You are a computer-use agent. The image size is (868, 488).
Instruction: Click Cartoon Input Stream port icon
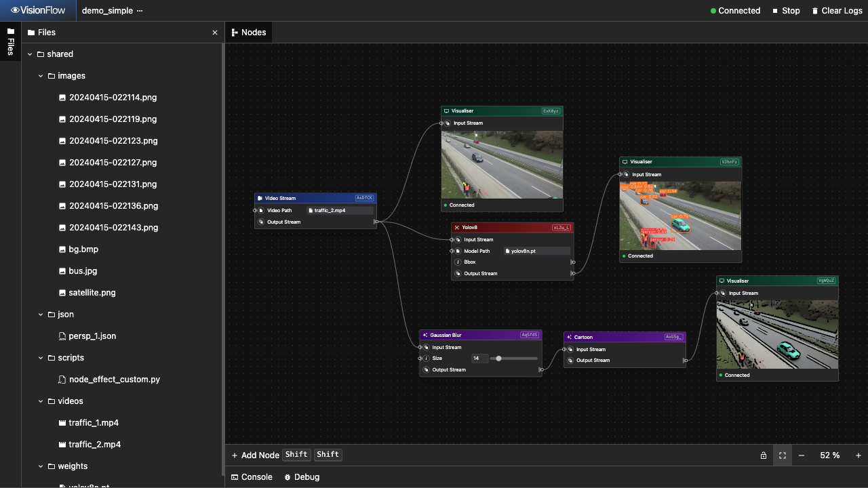tap(570, 350)
